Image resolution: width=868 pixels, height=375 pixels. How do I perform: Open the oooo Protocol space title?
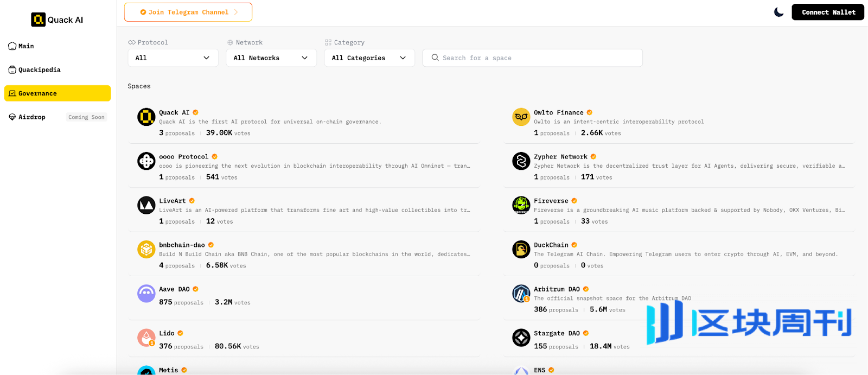(x=184, y=157)
